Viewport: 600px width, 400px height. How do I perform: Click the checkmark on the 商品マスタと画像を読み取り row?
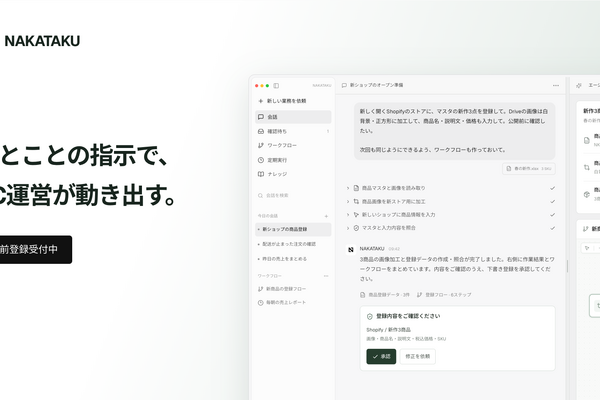(552, 188)
